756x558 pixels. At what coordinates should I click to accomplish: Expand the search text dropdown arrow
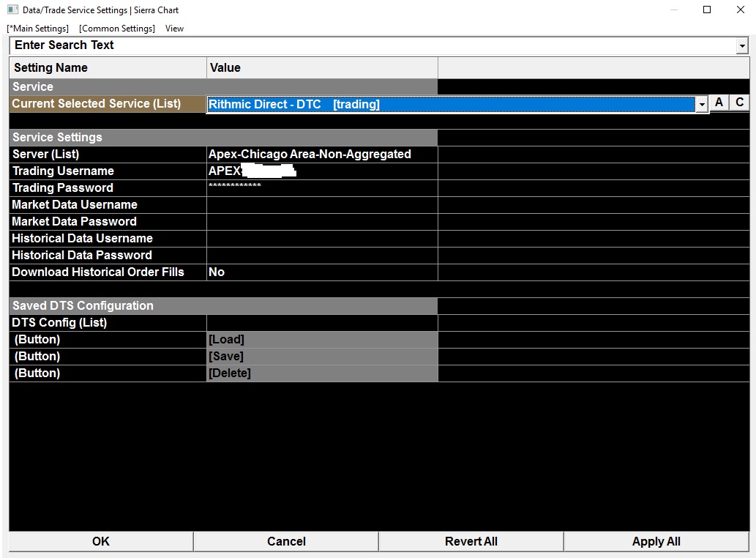click(742, 46)
